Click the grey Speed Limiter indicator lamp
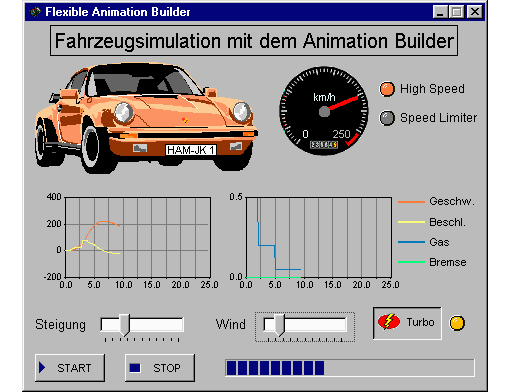 tap(387, 118)
